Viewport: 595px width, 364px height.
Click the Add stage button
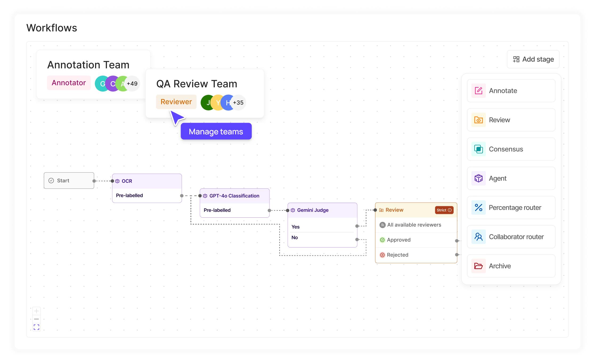tap(533, 59)
